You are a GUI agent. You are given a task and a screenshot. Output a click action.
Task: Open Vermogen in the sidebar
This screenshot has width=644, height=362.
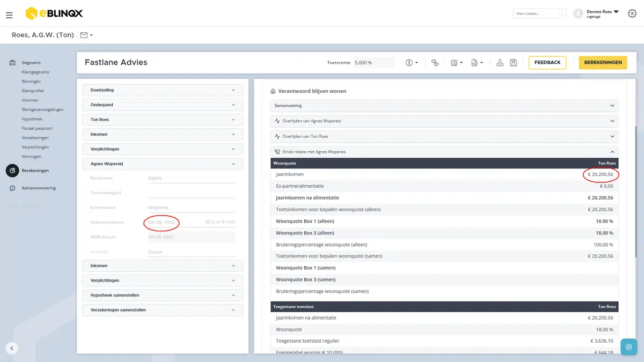click(x=31, y=157)
